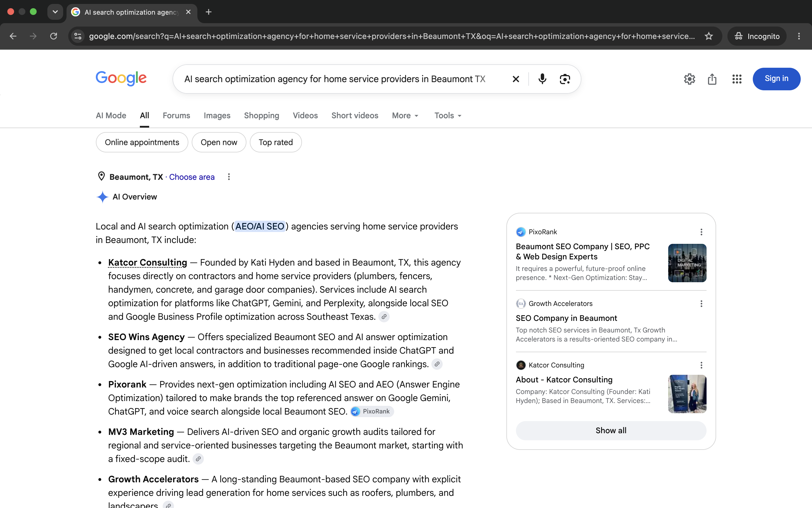
Task: Clear the search box with X
Action: pos(516,79)
